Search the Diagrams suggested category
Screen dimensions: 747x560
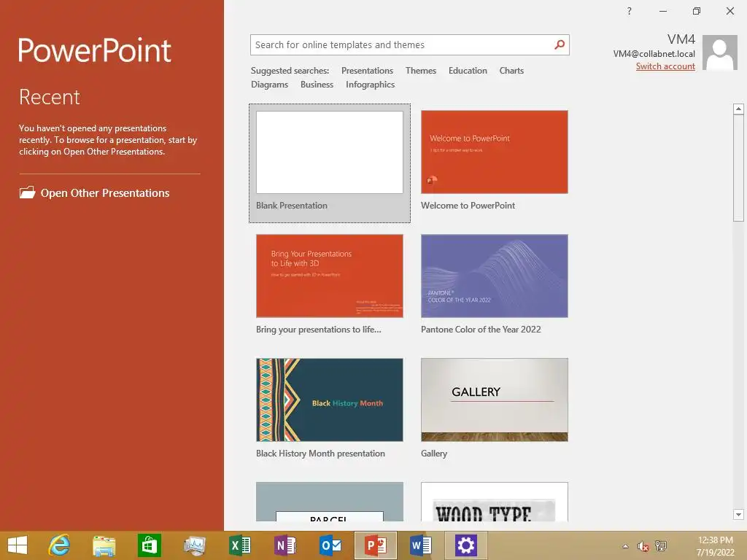[269, 85]
